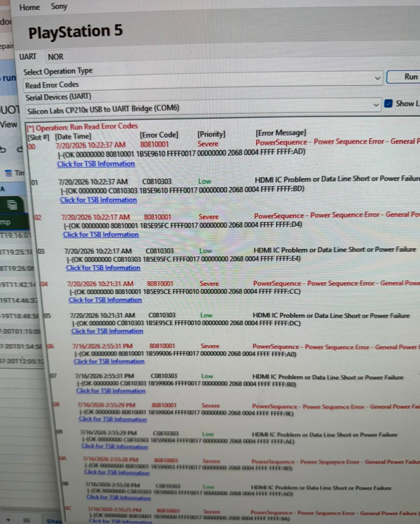Open TSB Information link for slot 04
This screenshot has width=420, height=524.
coord(105,300)
